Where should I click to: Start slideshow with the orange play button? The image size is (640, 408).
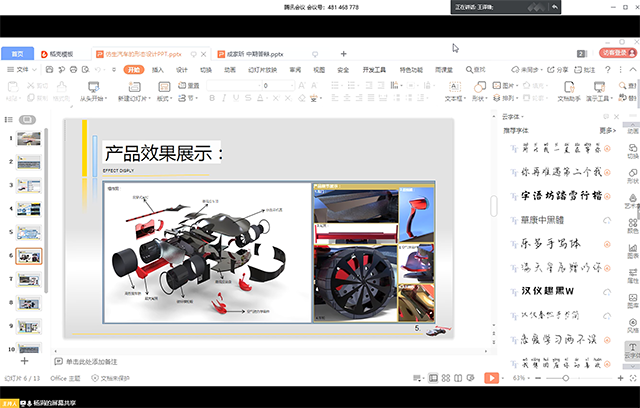(x=491, y=378)
